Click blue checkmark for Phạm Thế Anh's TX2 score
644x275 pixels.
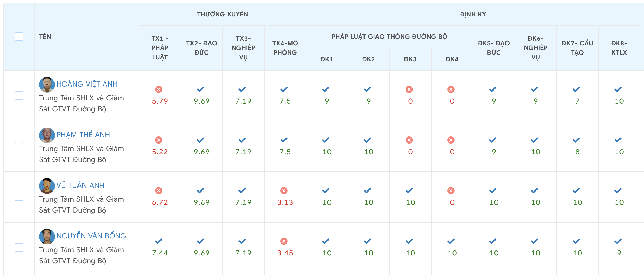200,140
